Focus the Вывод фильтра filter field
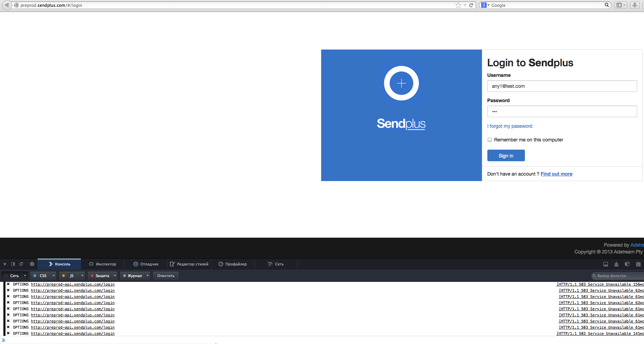 click(x=618, y=276)
